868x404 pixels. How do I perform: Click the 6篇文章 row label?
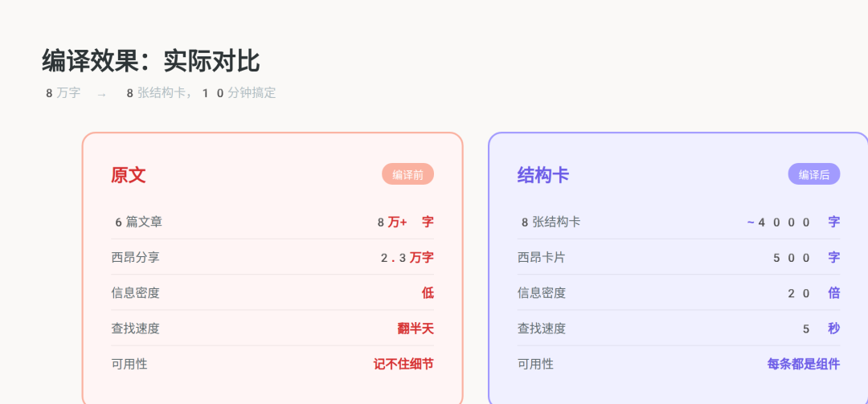pyautogui.click(x=138, y=222)
